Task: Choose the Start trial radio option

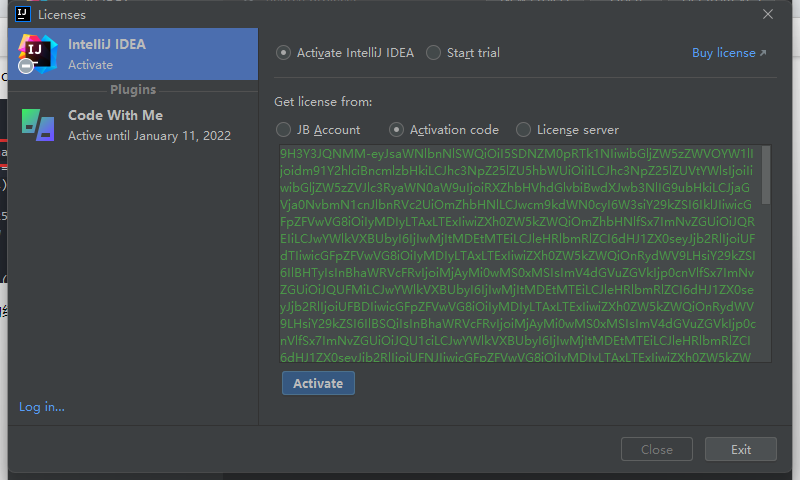Action: [x=434, y=53]
